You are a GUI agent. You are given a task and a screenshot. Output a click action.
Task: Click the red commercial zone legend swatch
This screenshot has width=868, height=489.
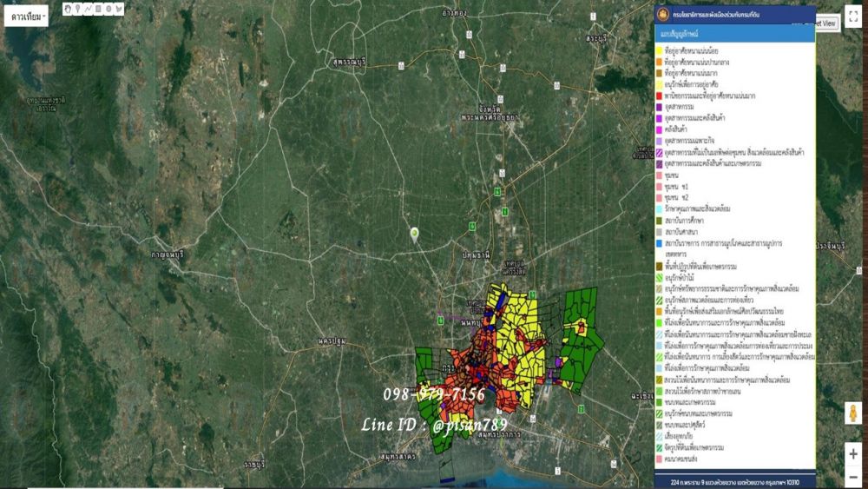coord(659,95)
